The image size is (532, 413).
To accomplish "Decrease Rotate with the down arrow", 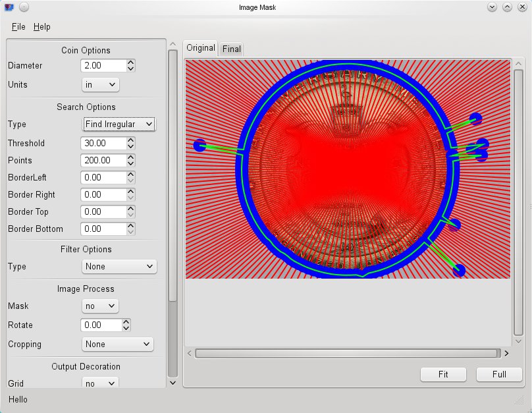I will [126, 328].
